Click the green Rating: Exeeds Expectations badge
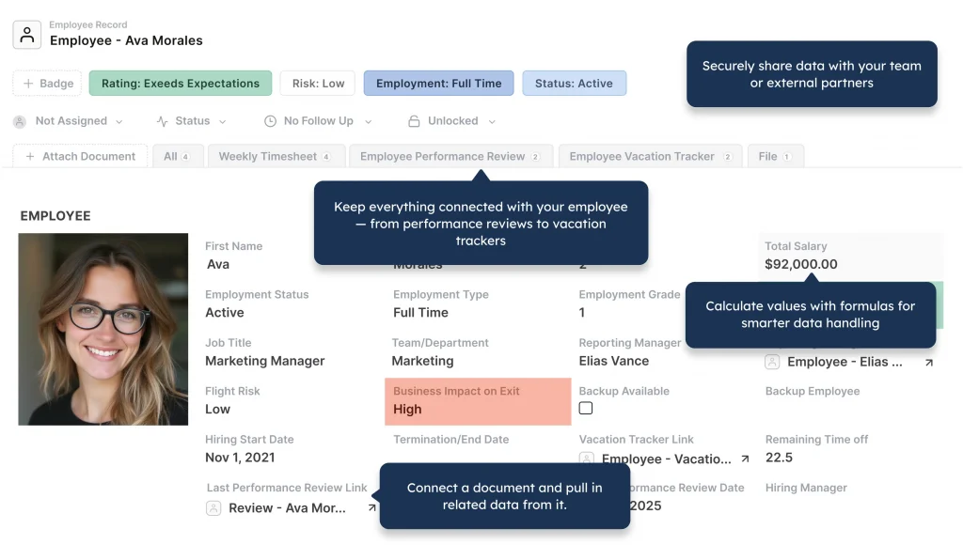963x560 pixels. (181, 84)
